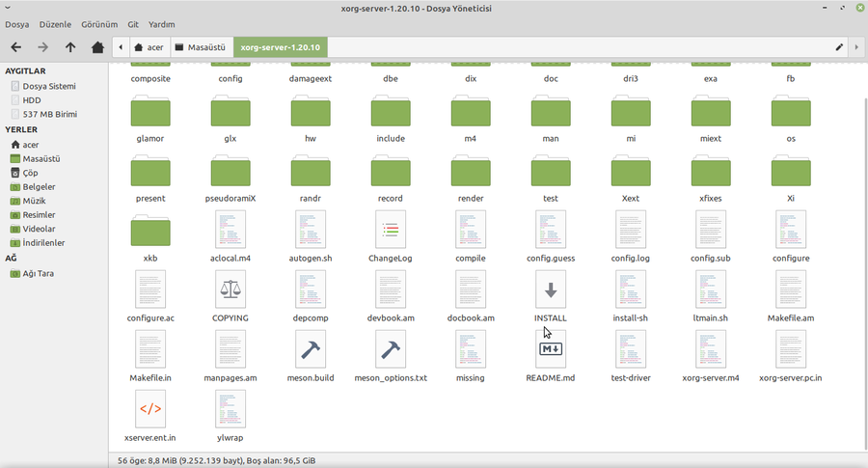
Task: Open the Yardım menu
Action: 162,24
